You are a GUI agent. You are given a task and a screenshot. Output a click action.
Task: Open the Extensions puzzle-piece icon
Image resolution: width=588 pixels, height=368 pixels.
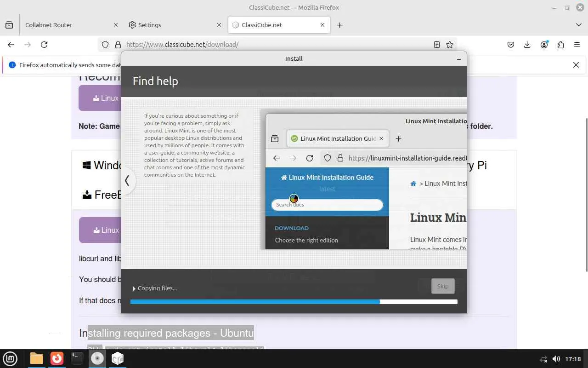point(560,45)
